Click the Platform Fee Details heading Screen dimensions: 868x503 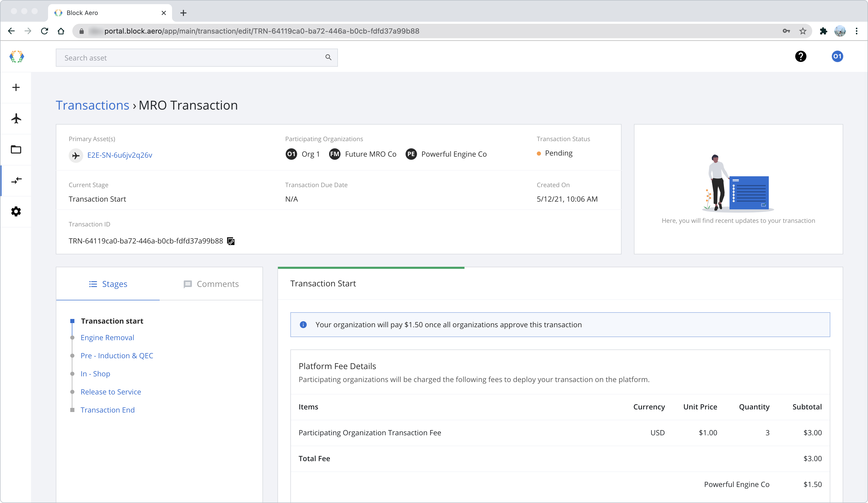coord(337,366)
